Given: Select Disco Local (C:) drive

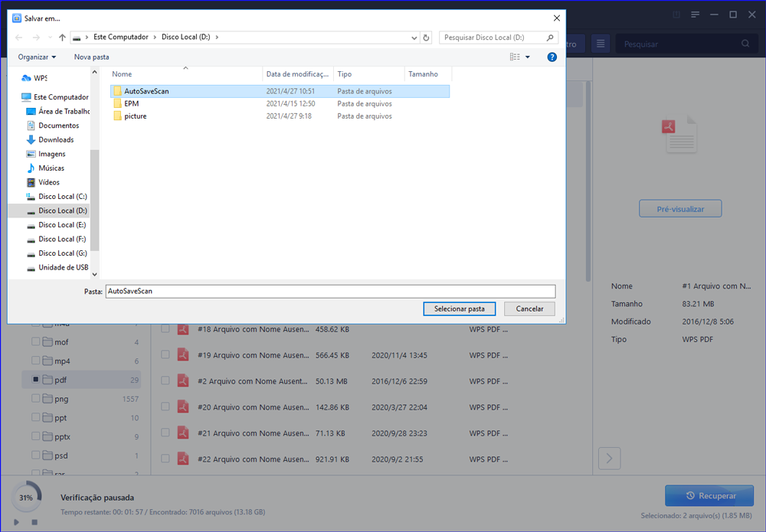Looking at the screenshot, I should pyautogui.click(x=57, y=196).
